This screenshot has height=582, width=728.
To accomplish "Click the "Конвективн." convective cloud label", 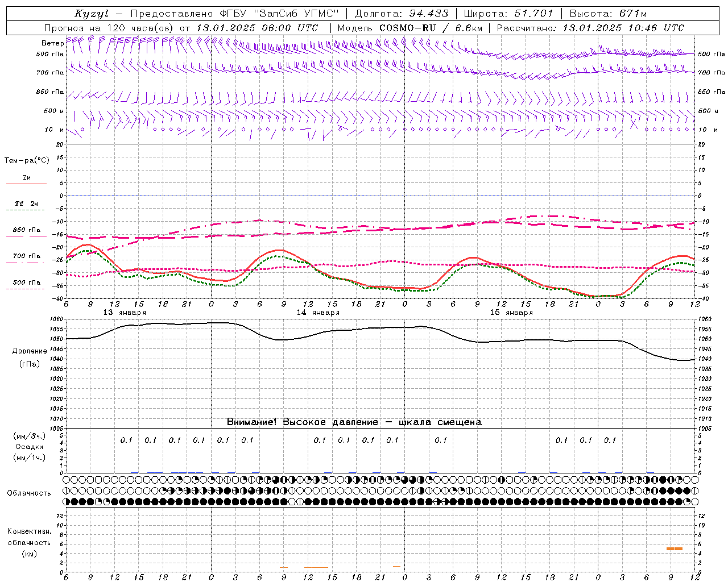I will 29,531.
